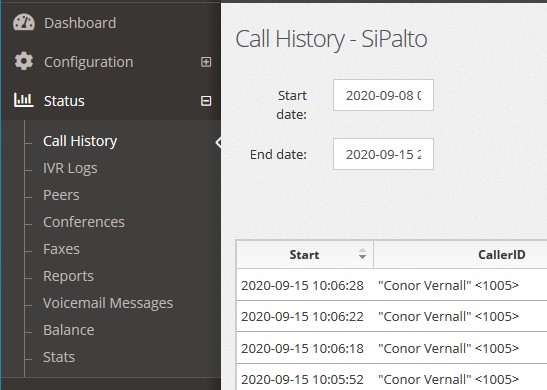Open IVR Logs page
Image resolution: width=547 pixels, height=390 pixels.
coord(70,168)
